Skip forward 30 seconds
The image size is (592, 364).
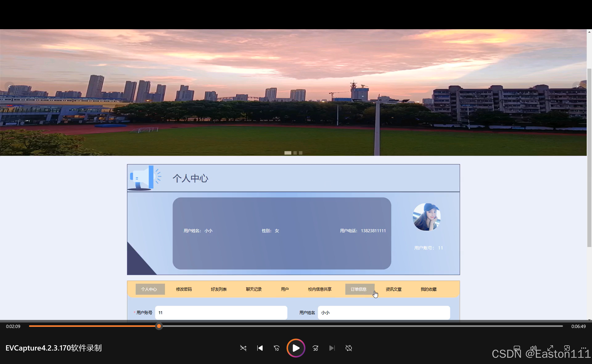coord(315,348)
